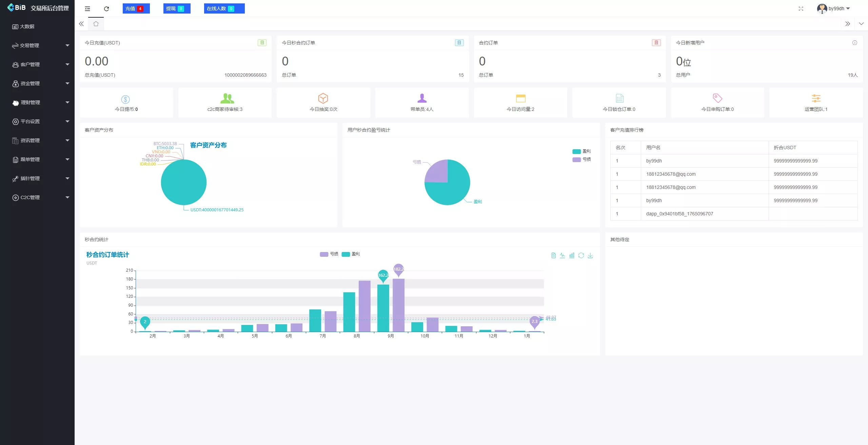The height and width of the screenshot is (445, 868).
Task: Restore the order statistics chart
Action: (581, 255)
